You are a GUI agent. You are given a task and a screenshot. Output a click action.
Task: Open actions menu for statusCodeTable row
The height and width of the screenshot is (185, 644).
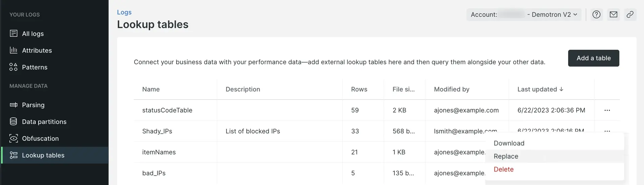[x=607, y=110]
